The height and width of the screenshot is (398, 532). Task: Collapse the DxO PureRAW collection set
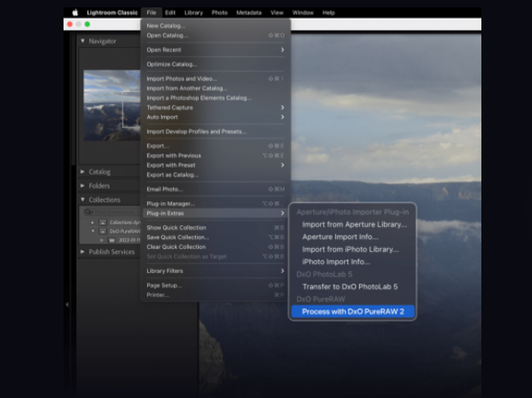(92, 231)
